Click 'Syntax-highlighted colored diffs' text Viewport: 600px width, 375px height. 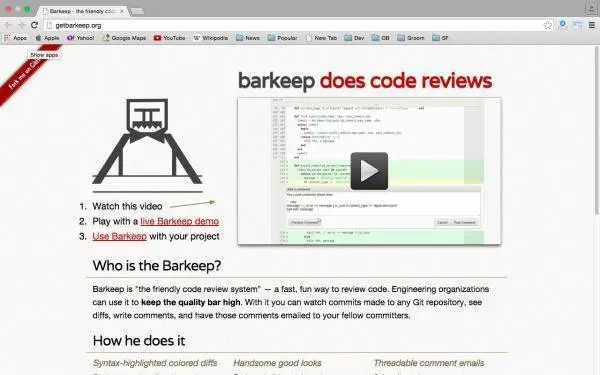[x=155, y=363]
